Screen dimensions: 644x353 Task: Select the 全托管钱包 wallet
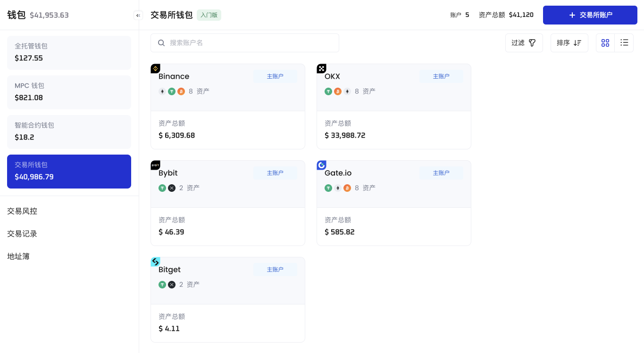point(69,53)
